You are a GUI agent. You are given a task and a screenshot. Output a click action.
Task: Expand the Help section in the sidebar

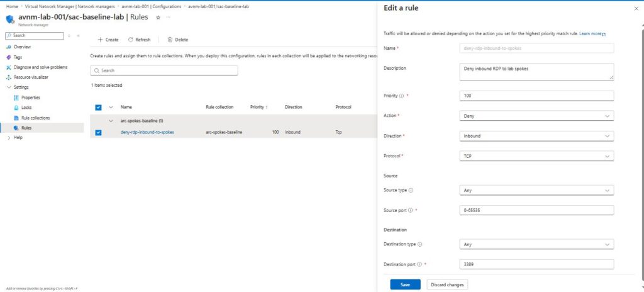coord(9,138)
